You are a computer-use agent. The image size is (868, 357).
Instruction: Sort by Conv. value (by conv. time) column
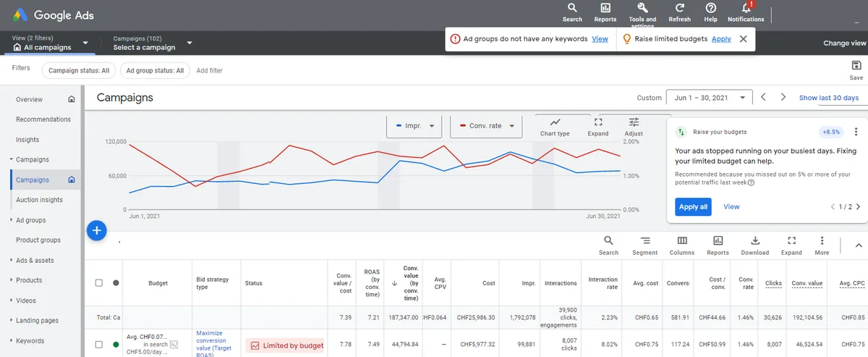410,282
